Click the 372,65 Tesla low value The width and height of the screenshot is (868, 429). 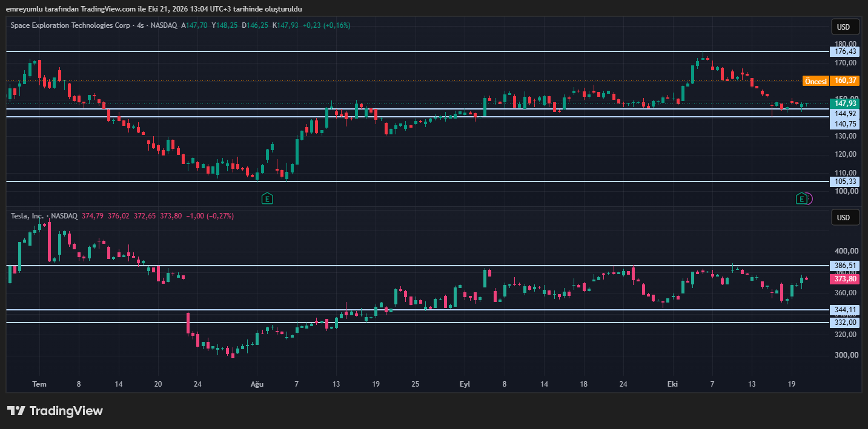point(145,216)
